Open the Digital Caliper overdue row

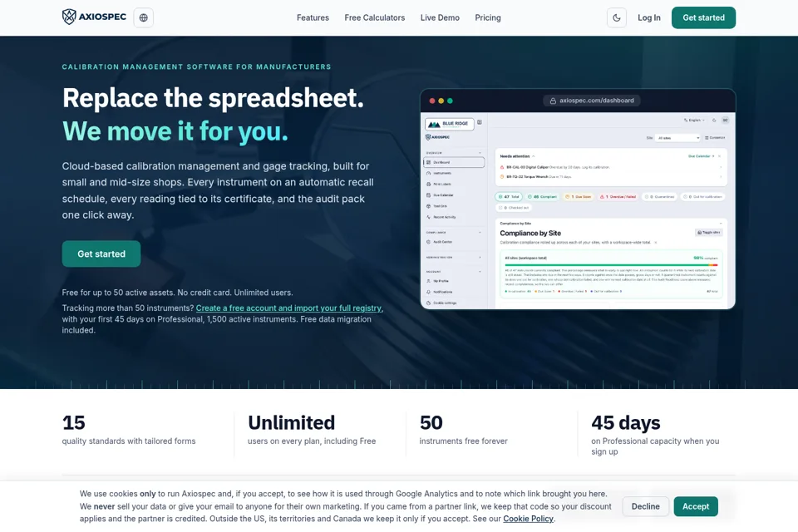pos(611,167)
